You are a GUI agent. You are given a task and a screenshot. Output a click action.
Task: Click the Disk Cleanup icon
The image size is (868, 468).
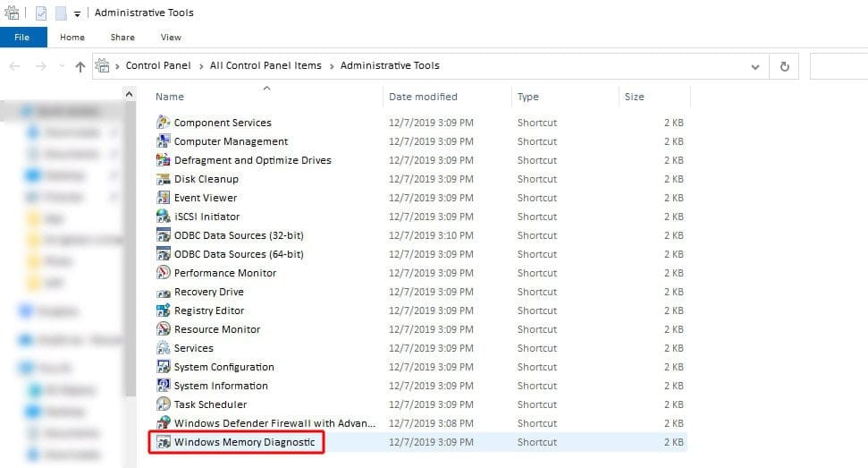[163, 179]
